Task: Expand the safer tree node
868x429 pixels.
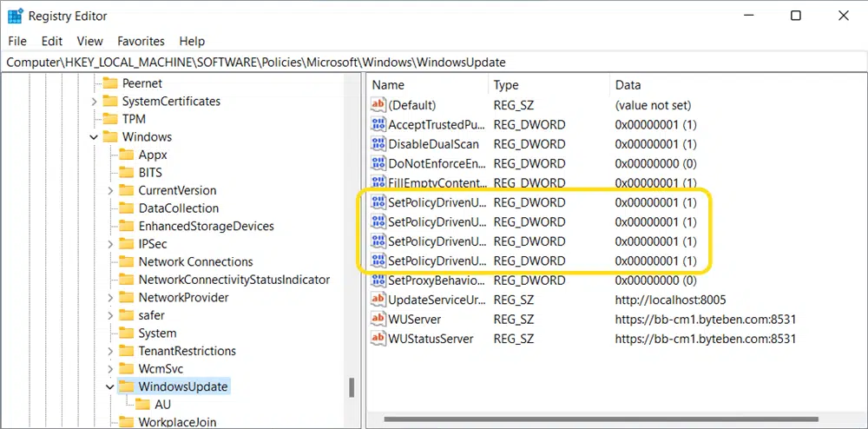Action: (110, 315)
